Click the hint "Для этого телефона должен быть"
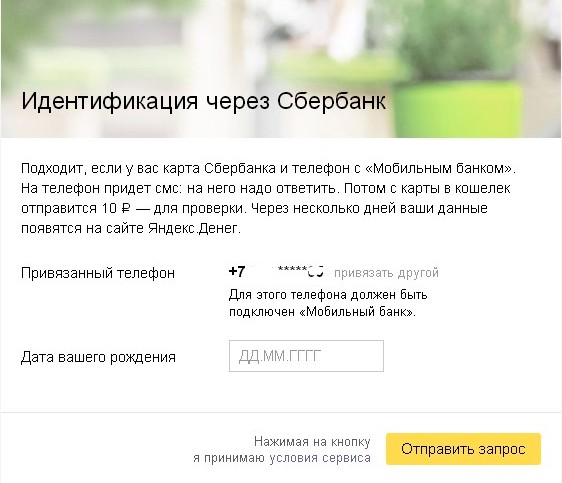Screen dimensions: 562x483 point(328,295)
